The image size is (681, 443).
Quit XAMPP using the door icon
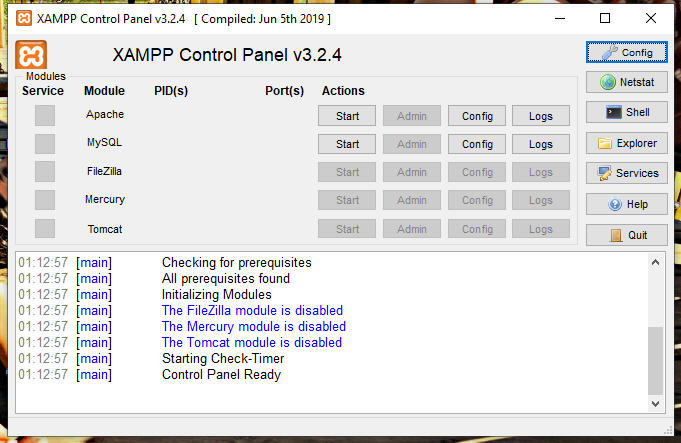click(x=626, y=235)
